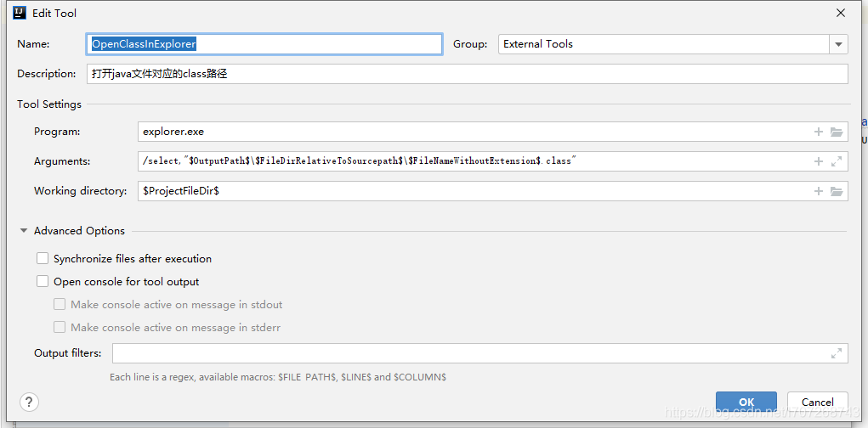
Task: Toggle Open console for tool output
Action: (x=43, y=282)
